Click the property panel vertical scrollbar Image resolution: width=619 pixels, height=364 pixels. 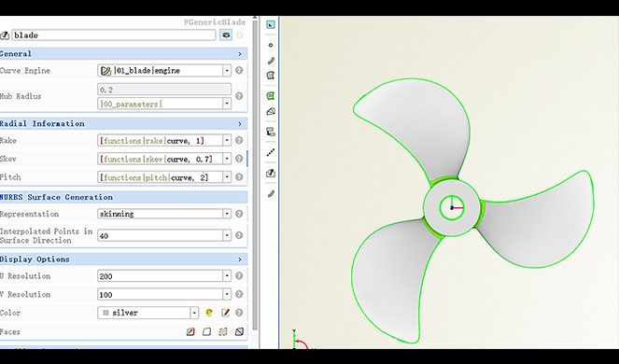coord(255,174)
